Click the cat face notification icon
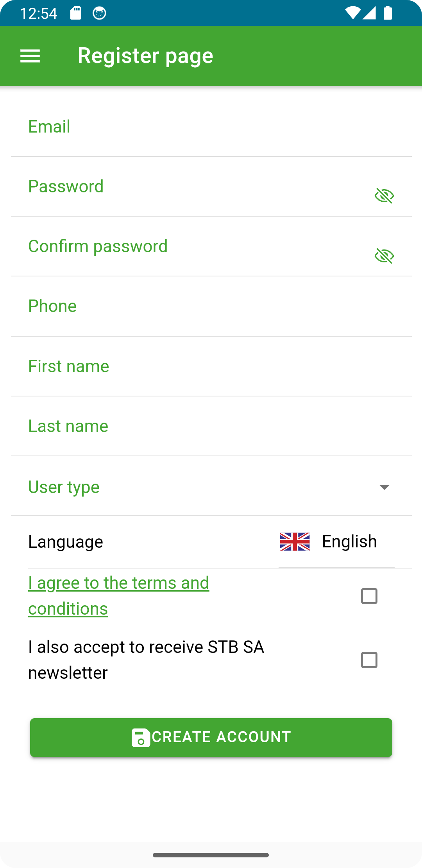422x868 pixels. [99, 13]
